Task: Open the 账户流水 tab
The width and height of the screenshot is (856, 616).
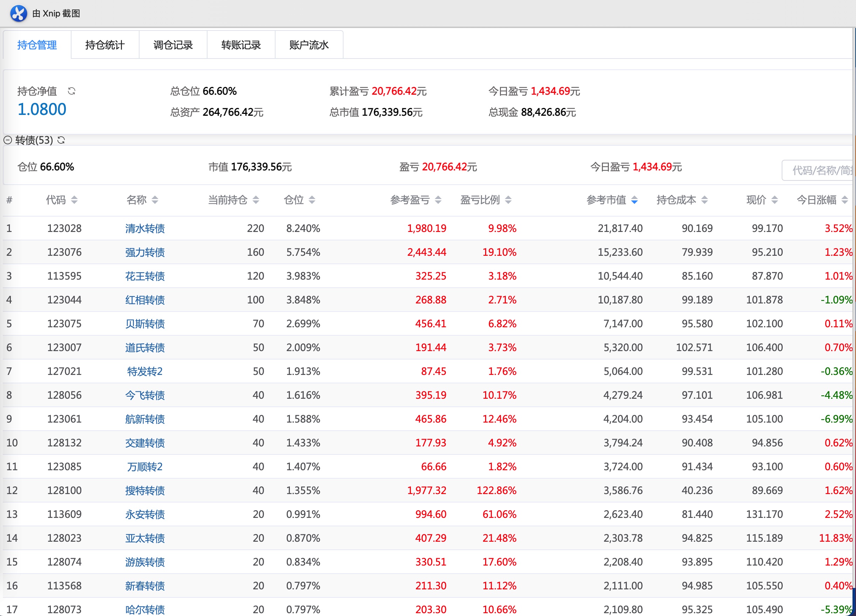Action: [309, 45]
